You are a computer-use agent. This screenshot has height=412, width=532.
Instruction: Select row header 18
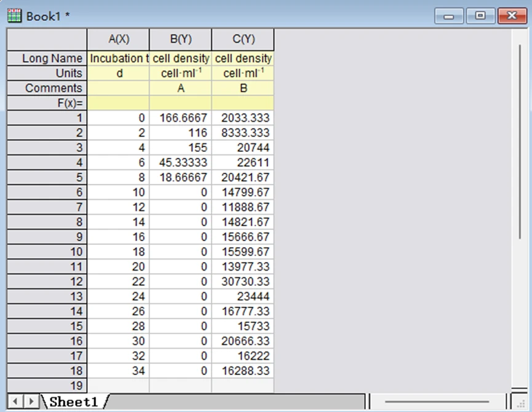(47, 371)
